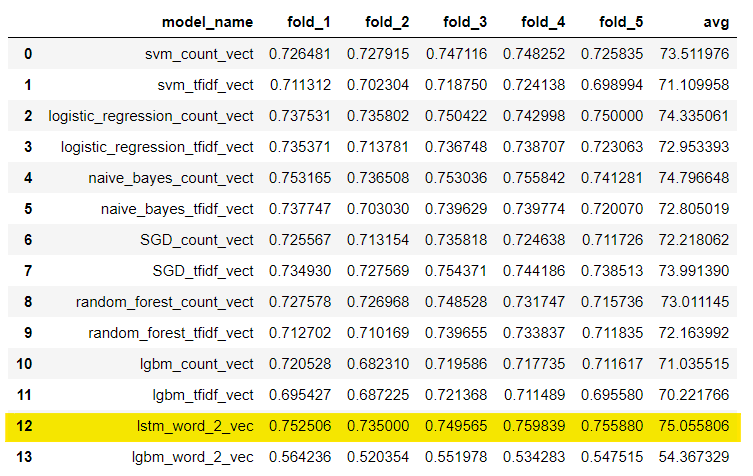Click row index 10
Viewport: 753px width, 476px height.
tap(24, 364)
